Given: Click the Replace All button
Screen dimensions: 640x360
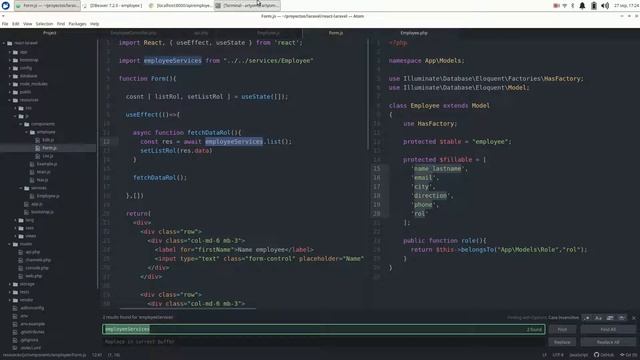Looking at the screenshot, I should coord(608,342).
